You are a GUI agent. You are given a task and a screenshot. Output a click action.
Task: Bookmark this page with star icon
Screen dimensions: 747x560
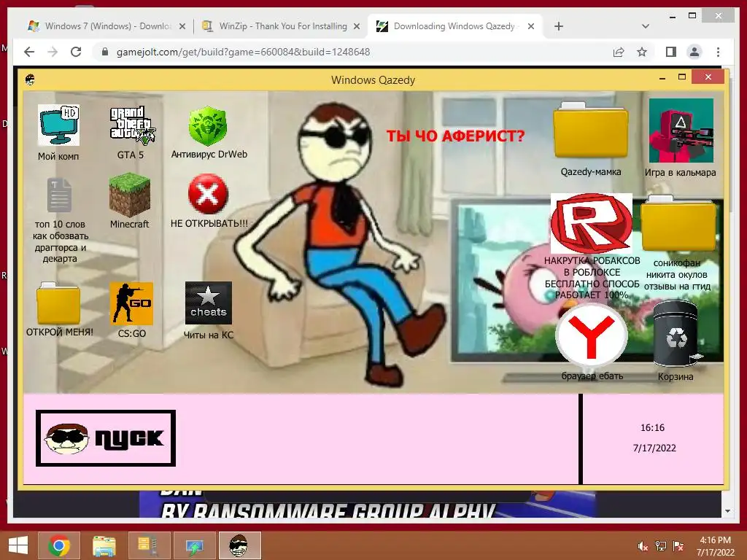click(x=642, y=52)
